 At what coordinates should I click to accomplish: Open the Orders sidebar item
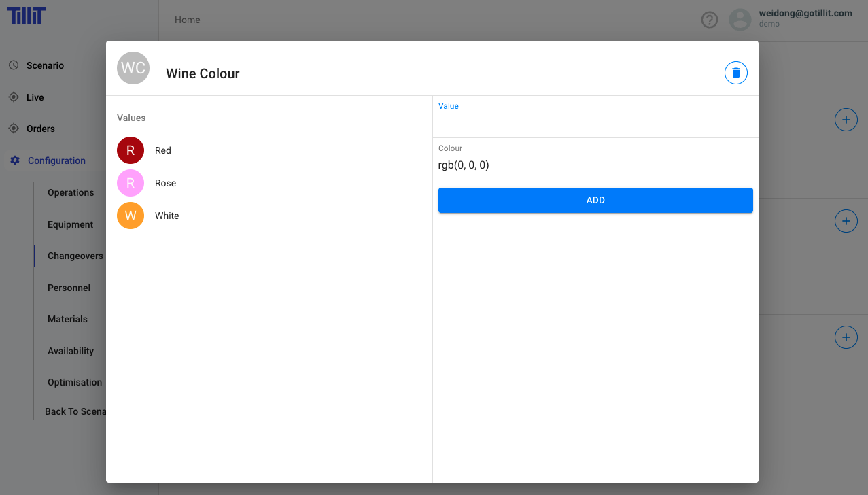[x=41, y=129]
